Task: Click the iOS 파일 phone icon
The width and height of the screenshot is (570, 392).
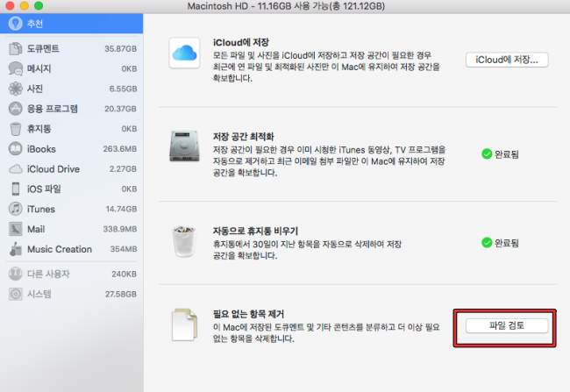Action: 15,189
